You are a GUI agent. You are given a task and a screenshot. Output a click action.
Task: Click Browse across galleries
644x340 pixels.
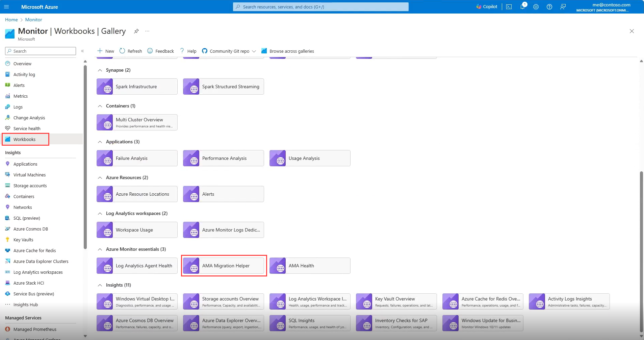pos(288,51)
